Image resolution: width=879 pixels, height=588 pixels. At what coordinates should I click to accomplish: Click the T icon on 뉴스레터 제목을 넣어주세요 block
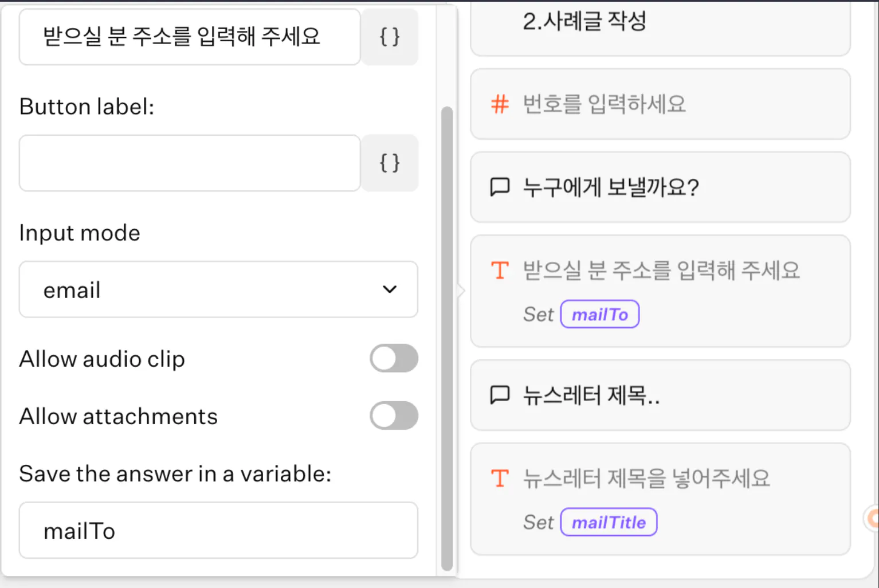[499, 477]
